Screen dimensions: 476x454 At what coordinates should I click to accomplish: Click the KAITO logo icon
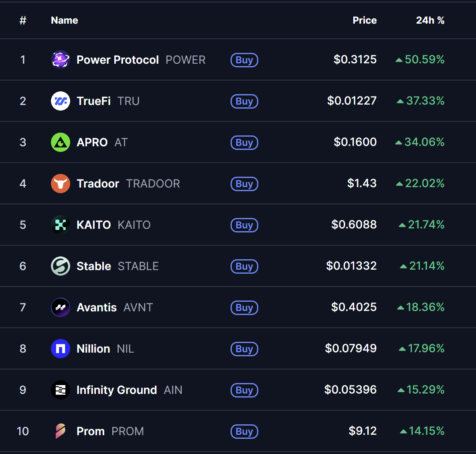(61, 225)
